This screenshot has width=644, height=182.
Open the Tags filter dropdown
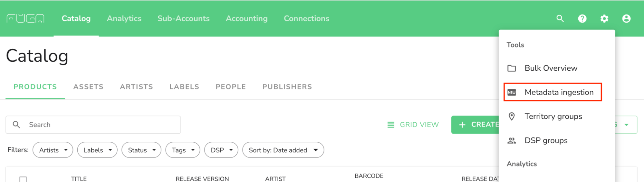(183, 150)
